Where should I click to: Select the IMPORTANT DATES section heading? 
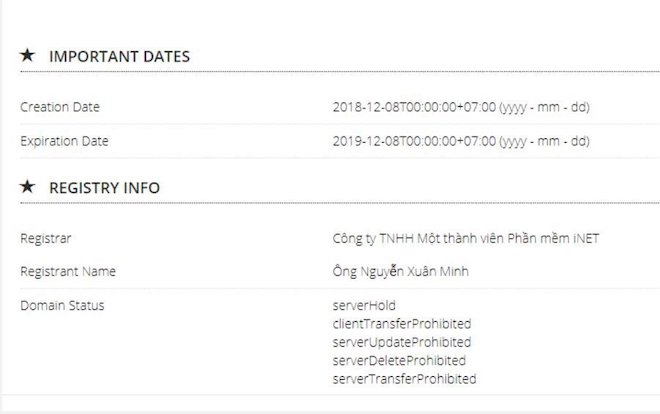pos(119,56)
